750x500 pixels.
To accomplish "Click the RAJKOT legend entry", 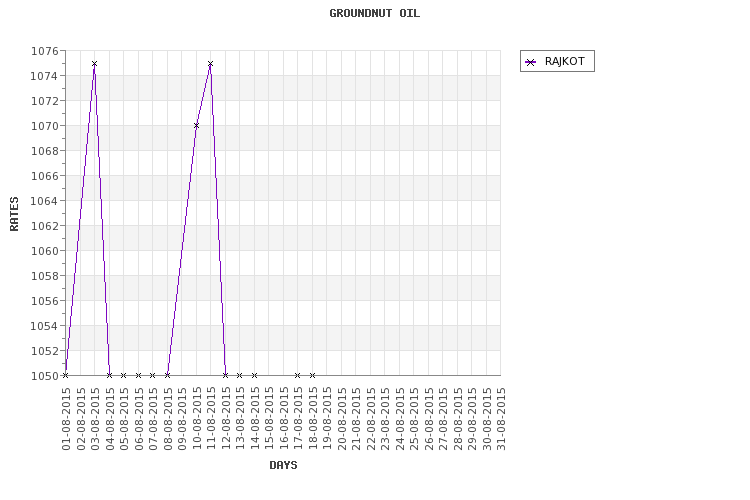I will [x=564, y=61].
